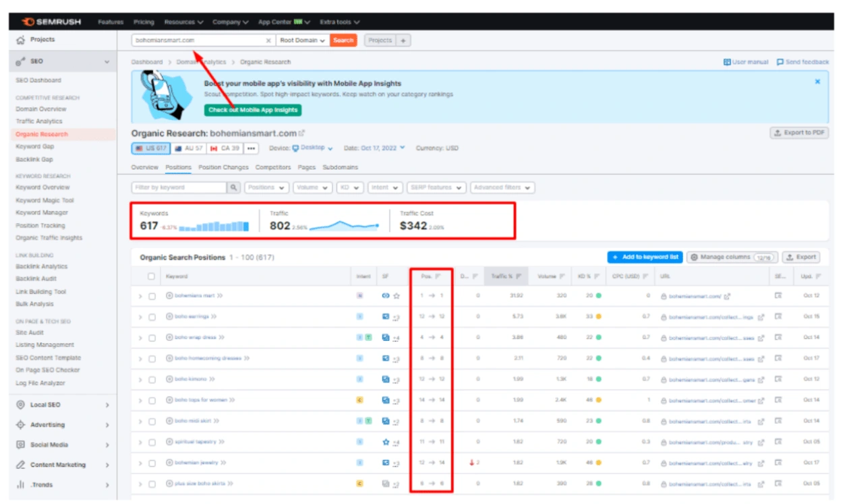Open the Positions filter dropdown
The width and height of the screenshot is (845, 504).
(x=266, y=187)
